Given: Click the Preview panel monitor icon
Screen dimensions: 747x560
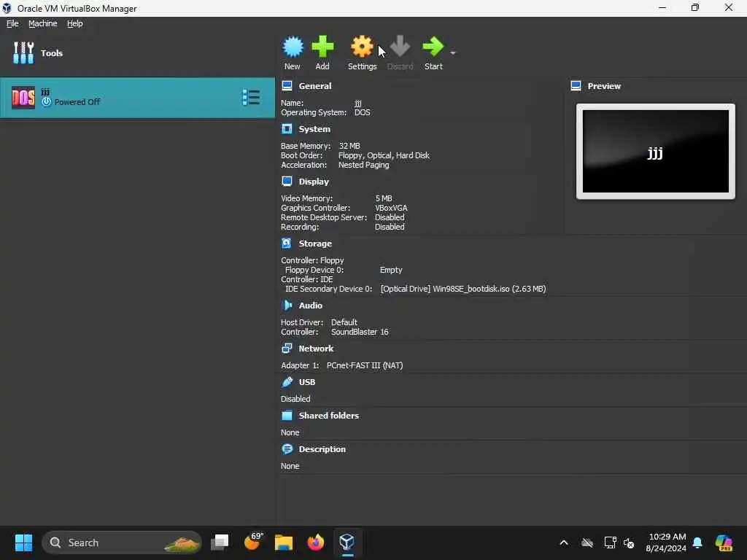Looking at the screenshot, I should click(x=576, y=86).
